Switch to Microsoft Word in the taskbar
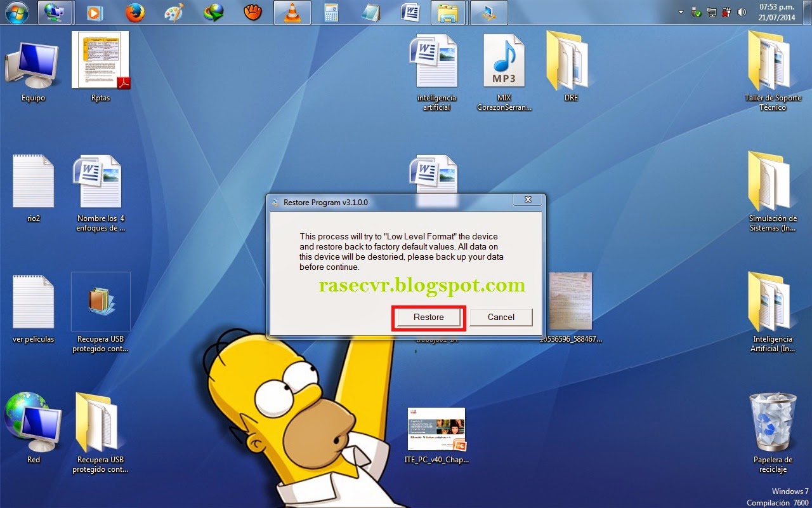Viewport: 812px width, 508px height. [x=410, y=13]
